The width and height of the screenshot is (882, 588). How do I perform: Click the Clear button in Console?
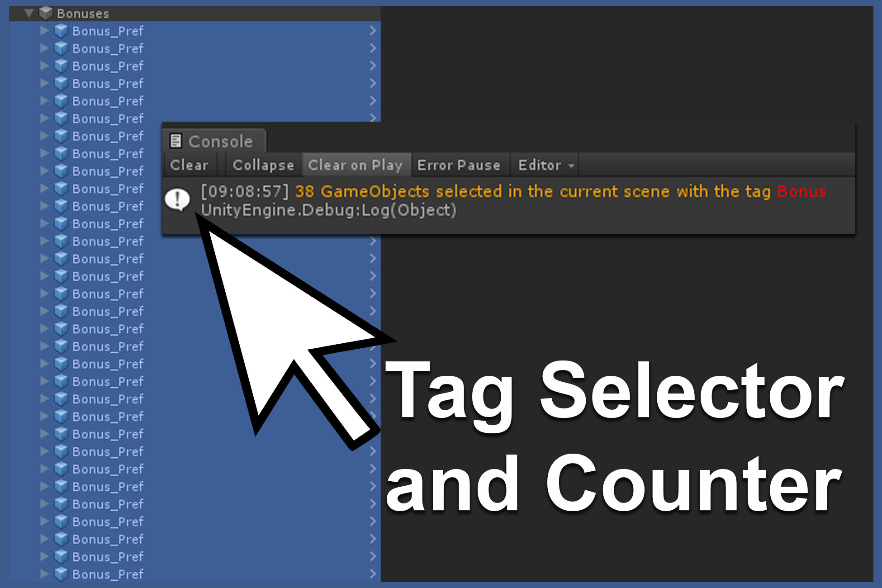click(190, 166)
